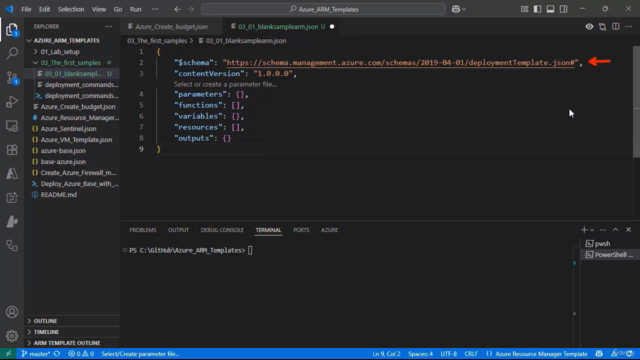Viewport: 640px width, 360px height.
Task: Go back with the navigation arrow
Action: pos(177,9)
